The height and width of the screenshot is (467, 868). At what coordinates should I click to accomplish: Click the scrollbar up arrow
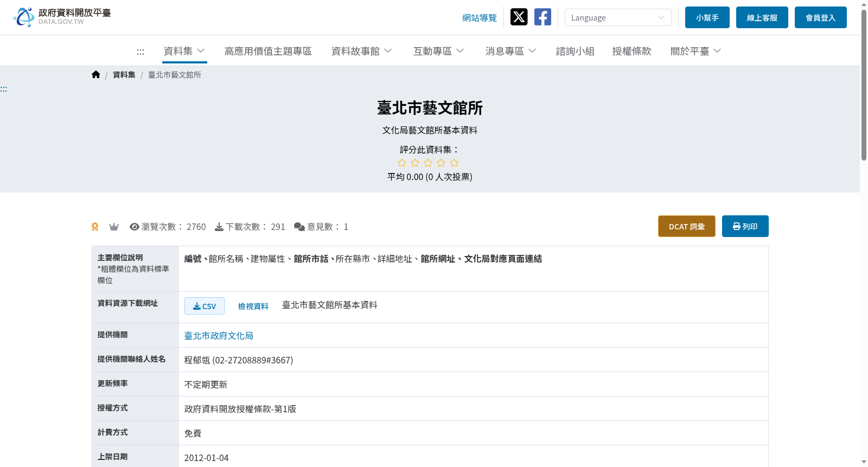(864, 4)
